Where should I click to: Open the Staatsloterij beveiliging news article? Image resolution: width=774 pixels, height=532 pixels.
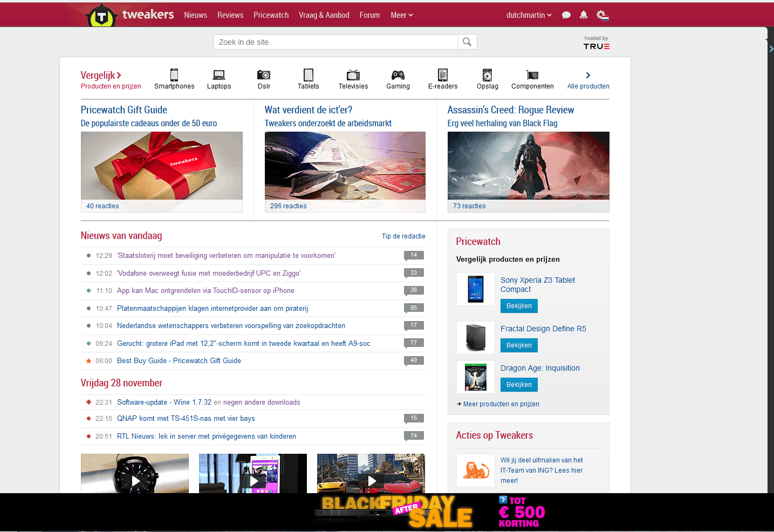(226, 256)
